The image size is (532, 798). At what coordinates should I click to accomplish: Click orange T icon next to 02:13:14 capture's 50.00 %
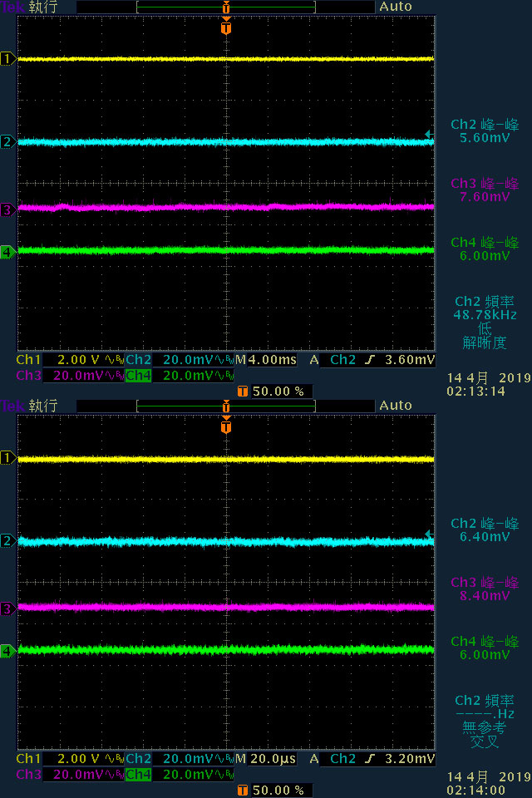coord(243,392)
